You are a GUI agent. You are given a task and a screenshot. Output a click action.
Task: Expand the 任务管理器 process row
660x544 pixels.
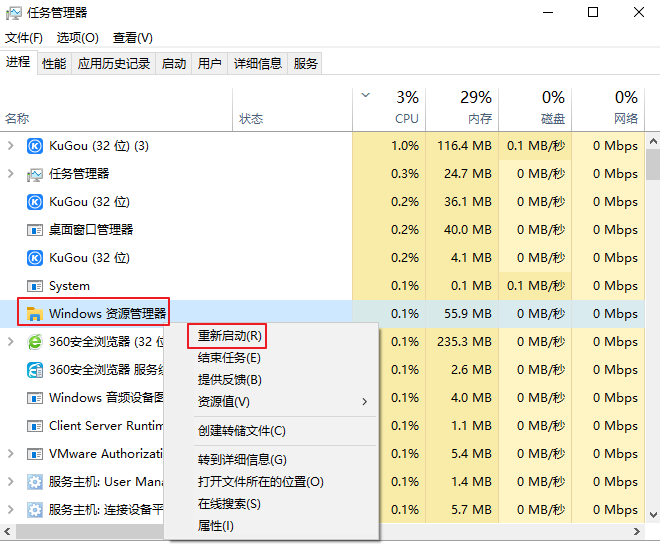pos(11,174)
